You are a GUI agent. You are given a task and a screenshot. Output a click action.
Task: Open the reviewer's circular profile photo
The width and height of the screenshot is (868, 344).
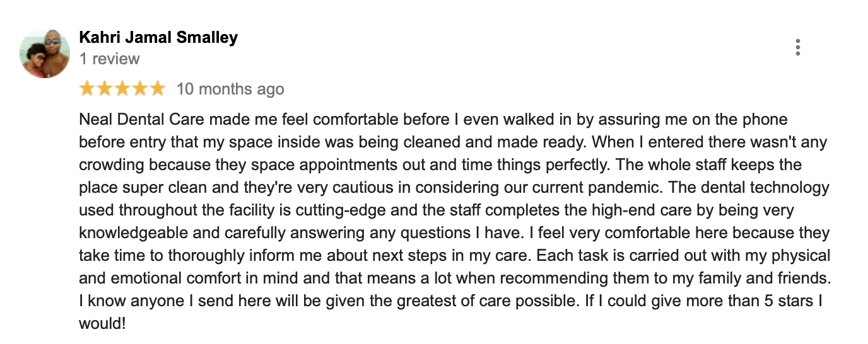(x=45, y=54)
